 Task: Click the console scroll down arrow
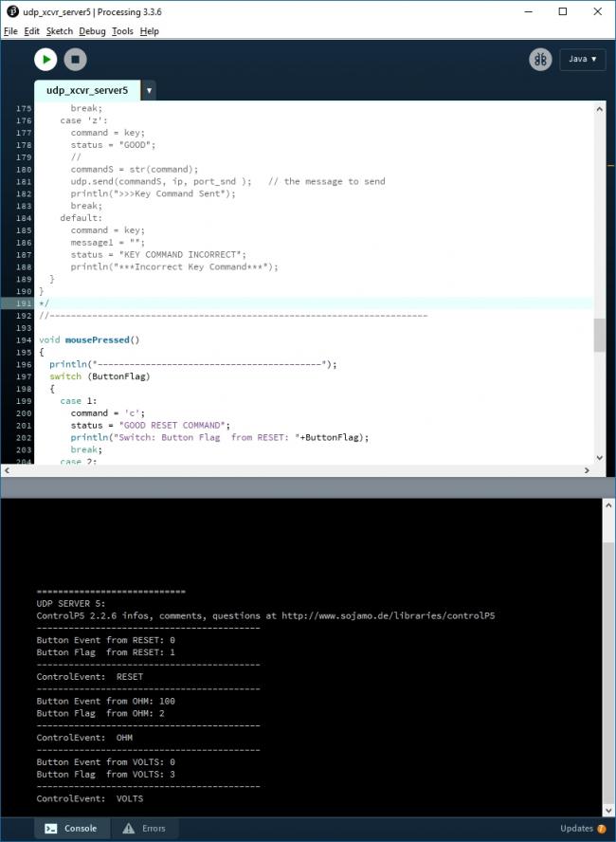pyautogui.click(x=608, y=811)
